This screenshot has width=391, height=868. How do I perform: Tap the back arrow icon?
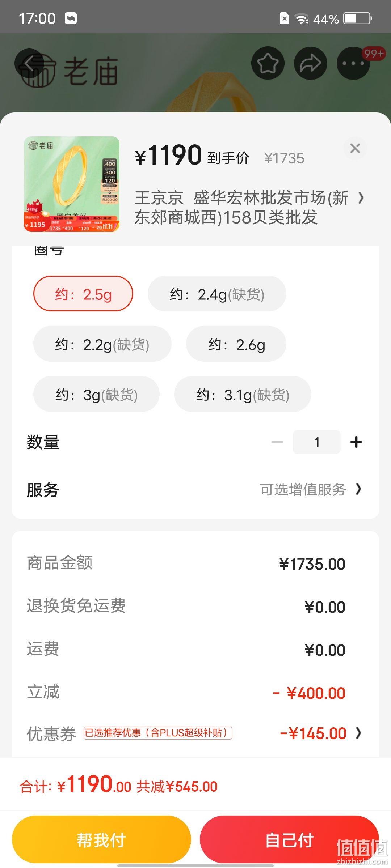tap(29, 63)
